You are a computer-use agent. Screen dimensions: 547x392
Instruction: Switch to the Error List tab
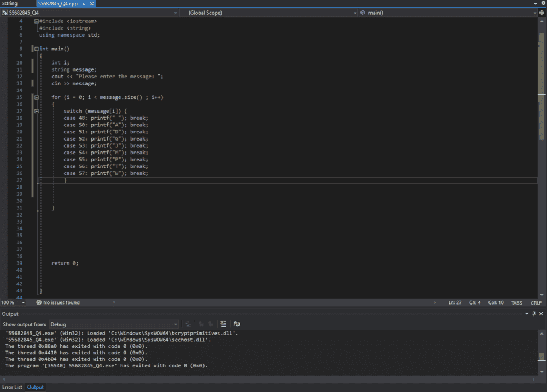[x=12, y=387]
